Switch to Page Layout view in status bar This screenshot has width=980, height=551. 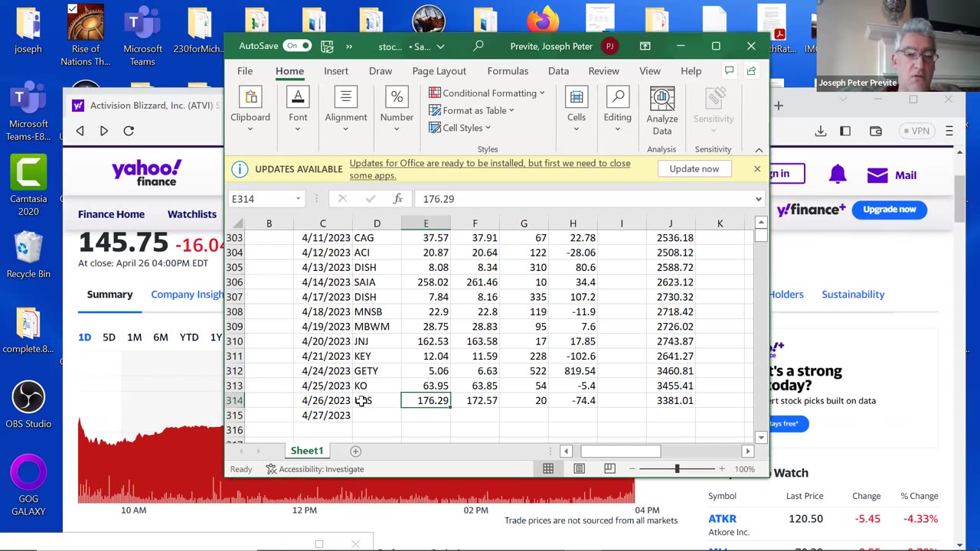point(579,468)
